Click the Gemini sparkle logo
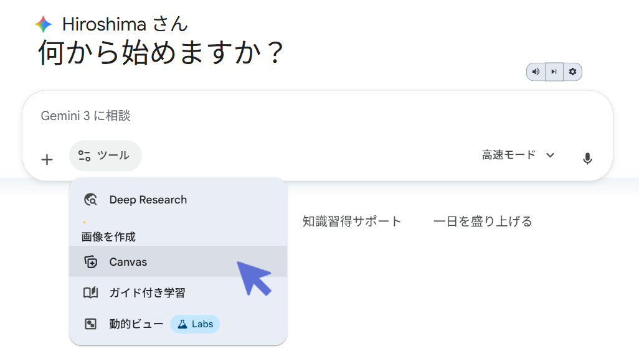This screenshot has width=639, height=364. click(x=43, y=24)
